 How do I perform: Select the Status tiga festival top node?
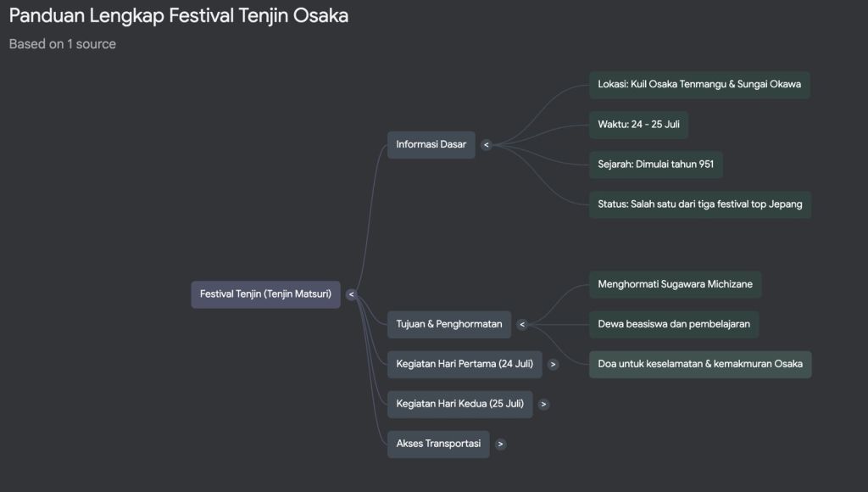point(699,204)
